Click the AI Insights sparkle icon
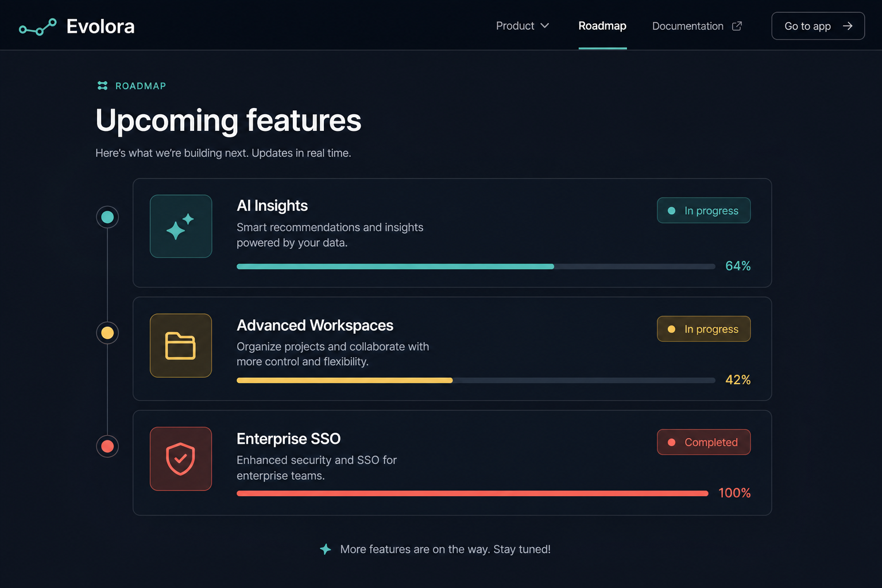 point(181,226)
